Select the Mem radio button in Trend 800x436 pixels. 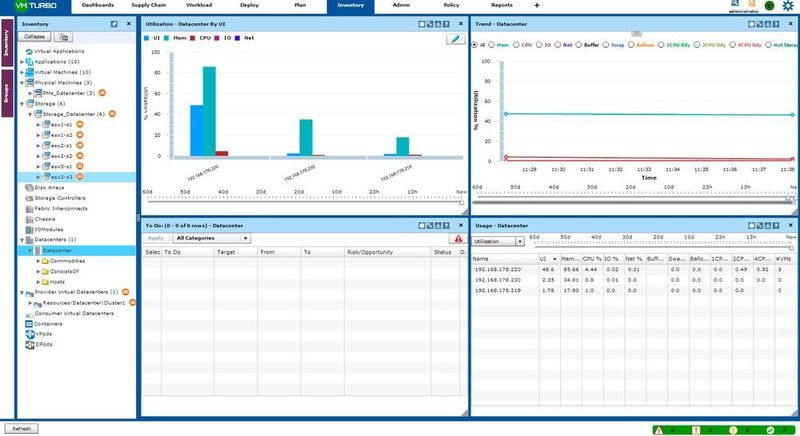tap(492, 45)
